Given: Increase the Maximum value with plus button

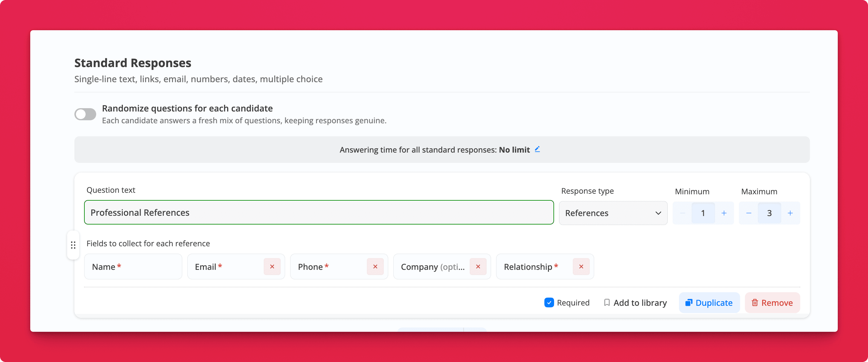Looking at the screenshot, I should click(x=790, y=213).
